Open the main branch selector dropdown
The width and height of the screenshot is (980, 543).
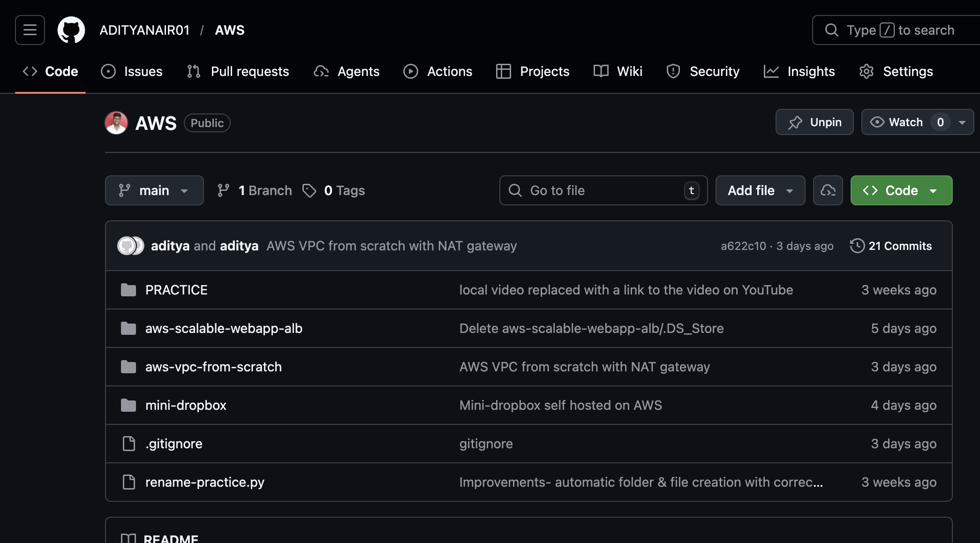click(x=154, y=190)
